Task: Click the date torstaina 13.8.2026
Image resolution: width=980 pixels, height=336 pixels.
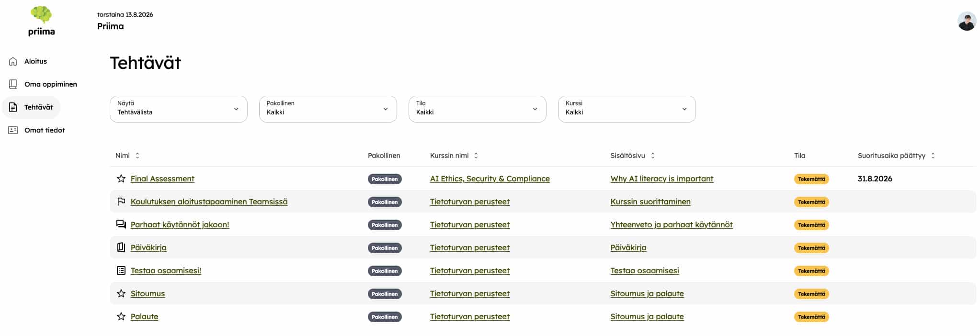Action: 125,15
